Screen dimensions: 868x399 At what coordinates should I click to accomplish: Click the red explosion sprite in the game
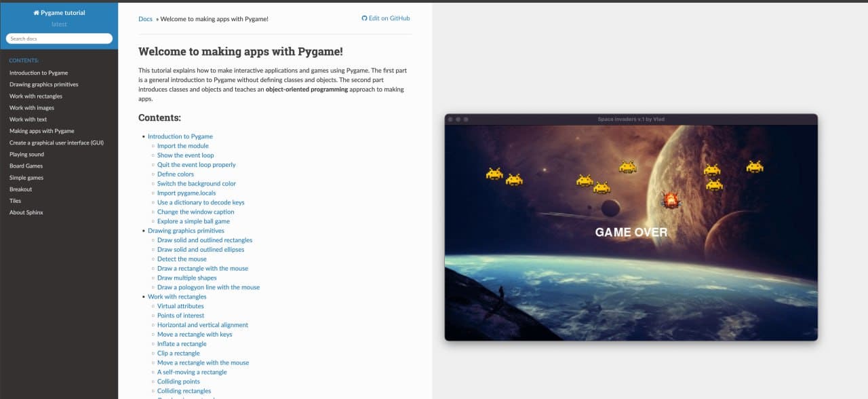point(671,199)
